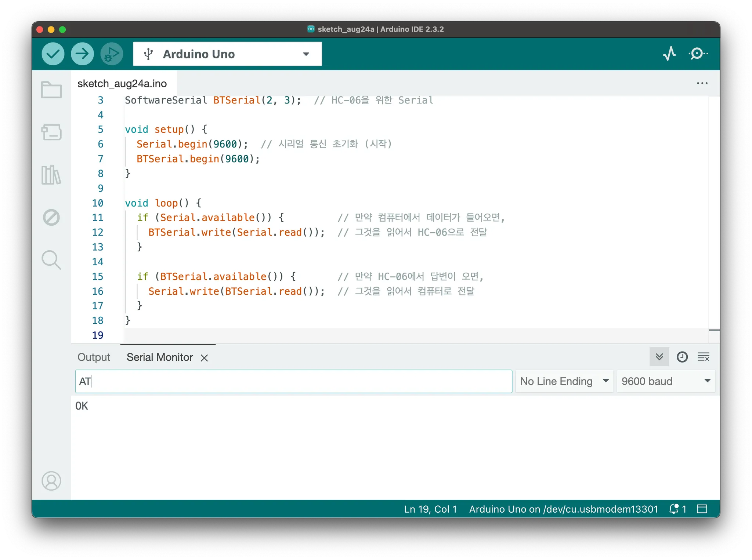Select the sketch_aug24a.ino editor tab

122,84
